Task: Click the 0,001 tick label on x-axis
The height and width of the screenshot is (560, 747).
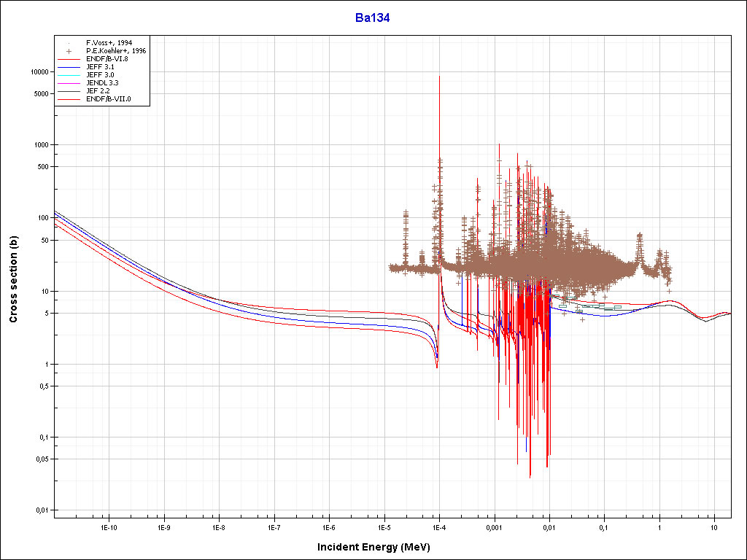Action: tap(494, 526)
